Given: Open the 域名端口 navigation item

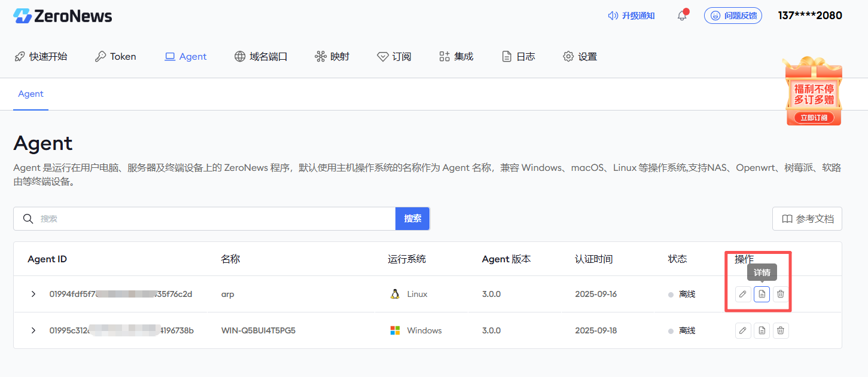Looking at the screenshot, I should click(x=261, y=57).
